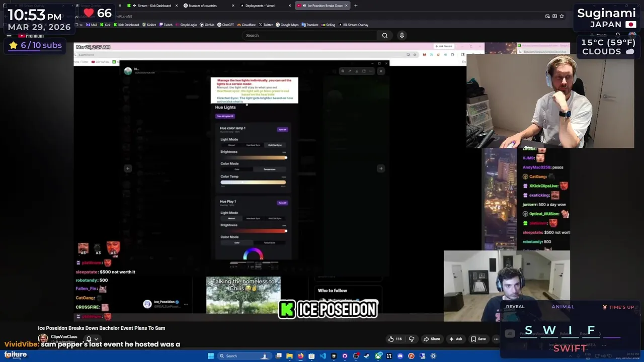Open the Kick Dashboard bookmark
This screenshot has height=362, width=644.
click(x=126, y=25)
